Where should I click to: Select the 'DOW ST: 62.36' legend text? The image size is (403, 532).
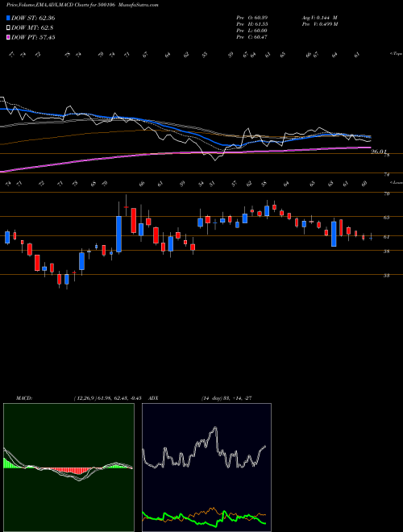pos(33,18)
